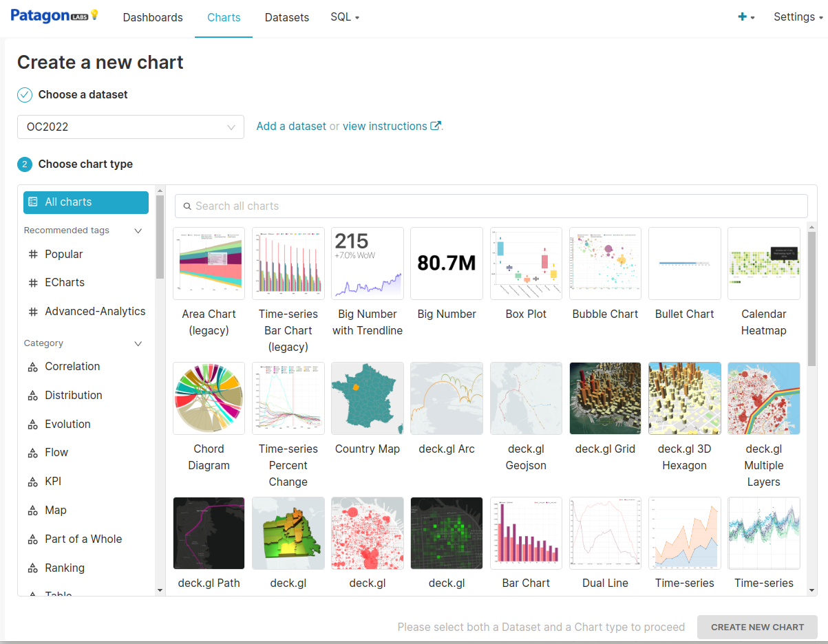
Task: Open the OC2022 dataset dropdown
Action: tap(131, 127)
